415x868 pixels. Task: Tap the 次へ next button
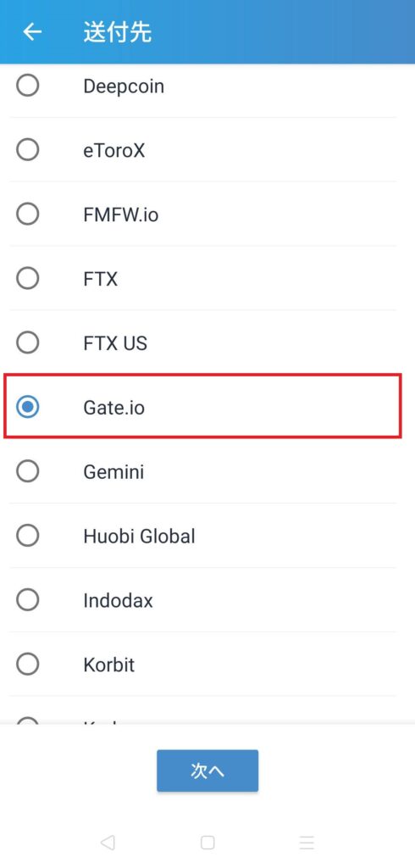207,771
